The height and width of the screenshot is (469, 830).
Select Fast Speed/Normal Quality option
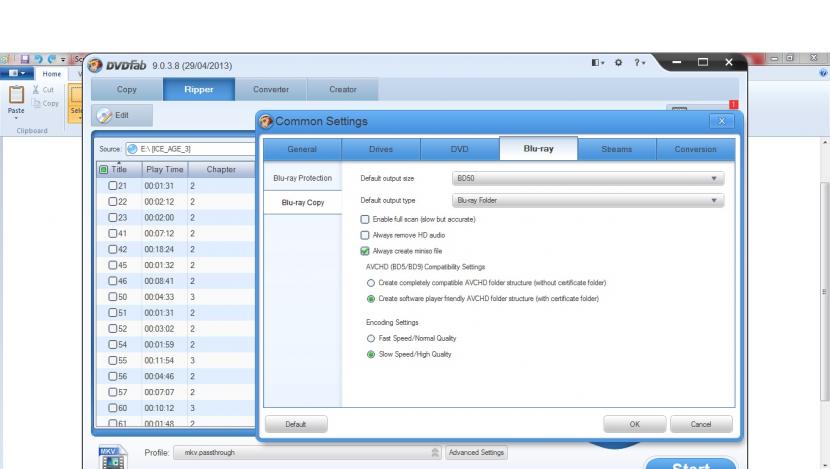372,338
